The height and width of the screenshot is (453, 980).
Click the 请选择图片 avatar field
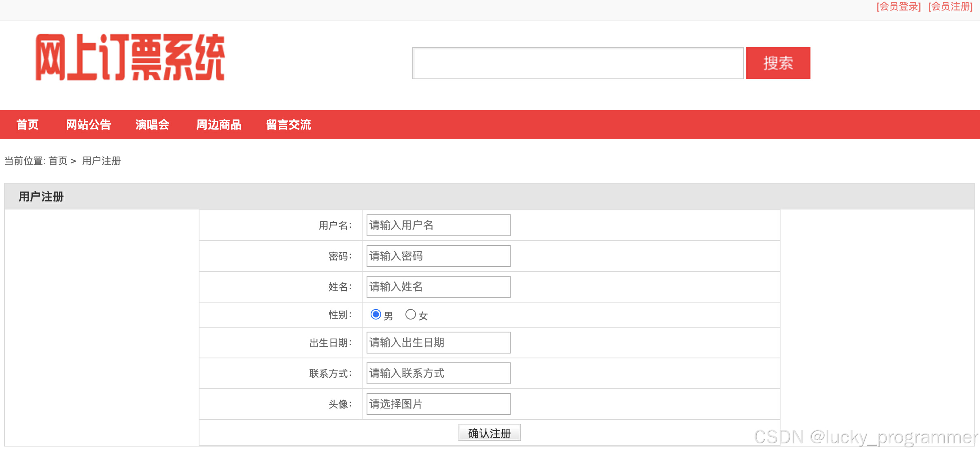pos(438,404)
